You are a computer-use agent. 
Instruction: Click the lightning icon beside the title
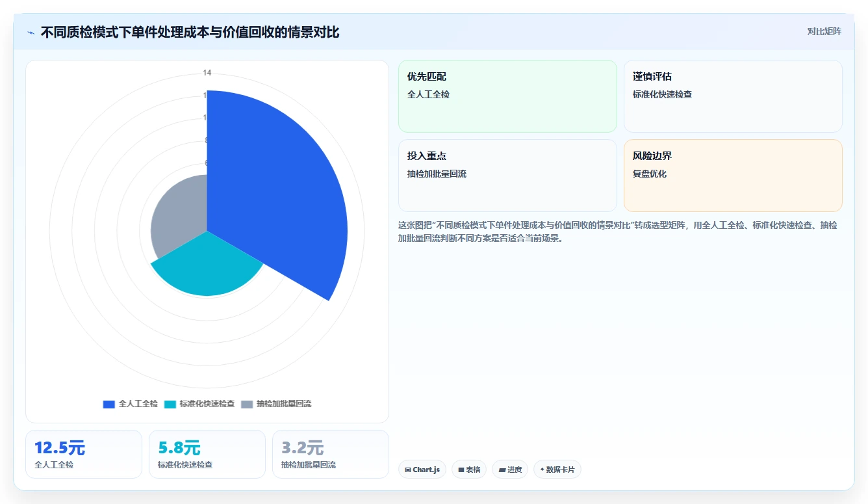31,33
